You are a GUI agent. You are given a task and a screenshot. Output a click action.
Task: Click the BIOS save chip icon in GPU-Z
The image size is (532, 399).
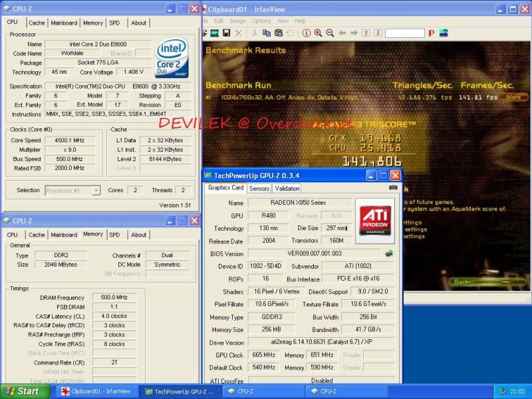pyautogui.click(x=389, y=253)
